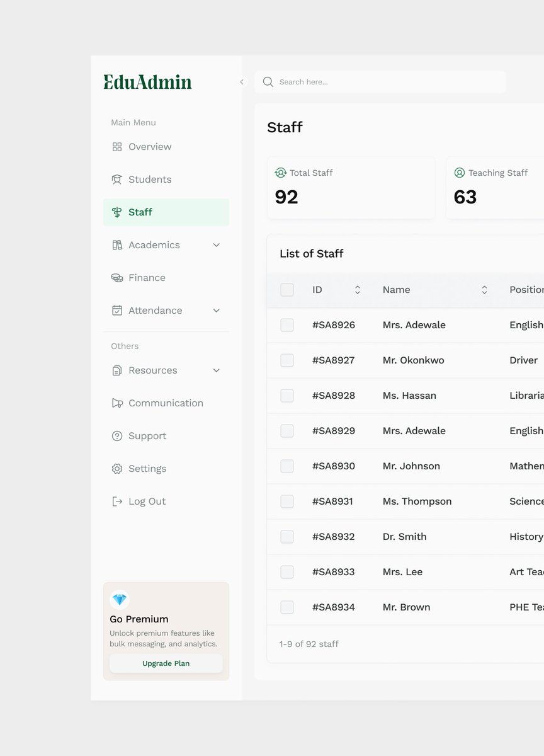The image size is (544, 756).
Task: Click the Search here input field
Action: [380, 82]
